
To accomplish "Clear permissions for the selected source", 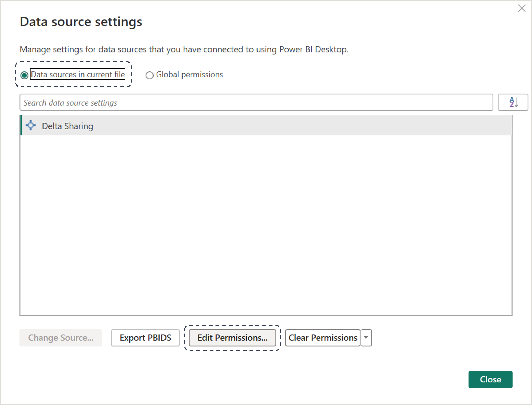I will [323, 338].
